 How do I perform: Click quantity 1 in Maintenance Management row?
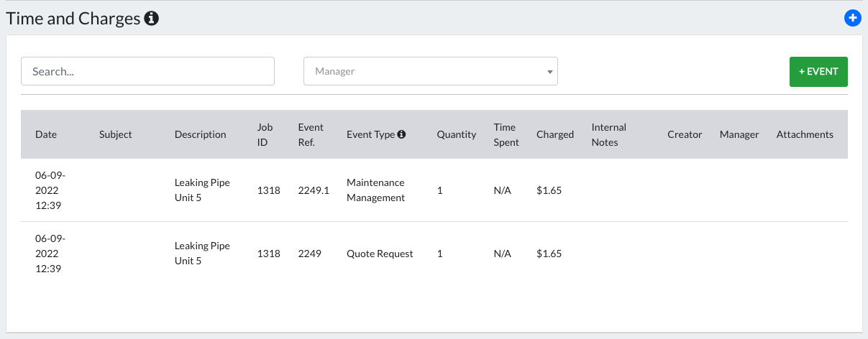[440, 190]
